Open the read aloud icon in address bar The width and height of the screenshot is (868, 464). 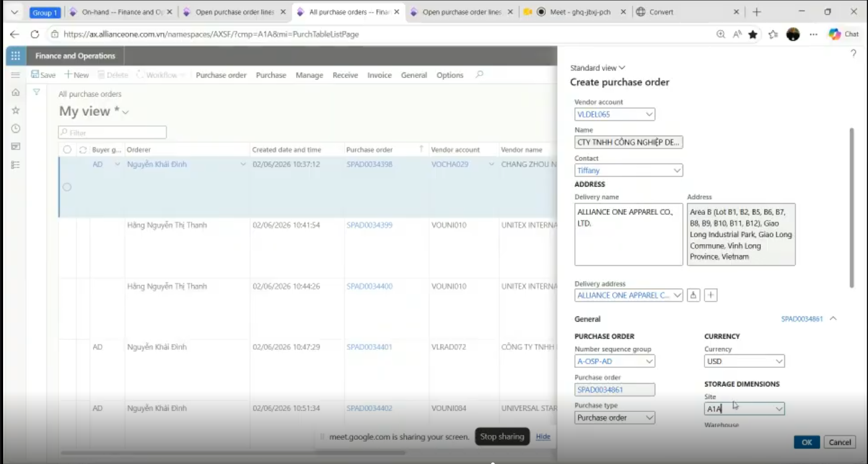737,35
